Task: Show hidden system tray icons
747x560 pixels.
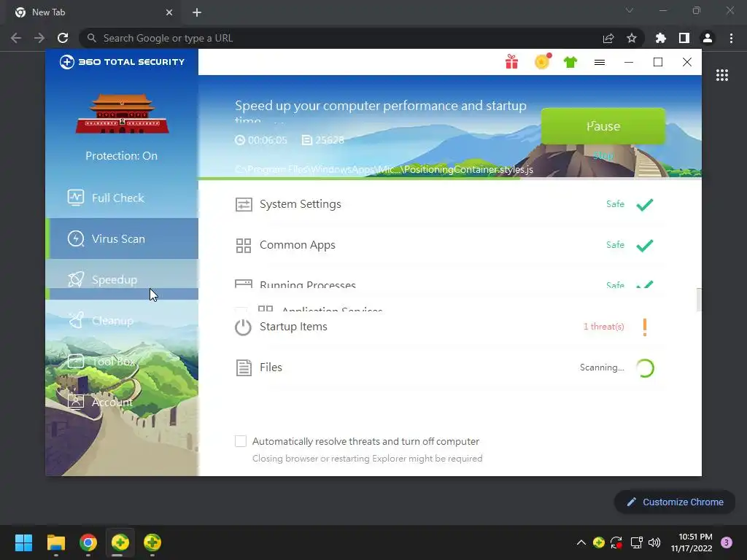Action: (x=581, y=542)
